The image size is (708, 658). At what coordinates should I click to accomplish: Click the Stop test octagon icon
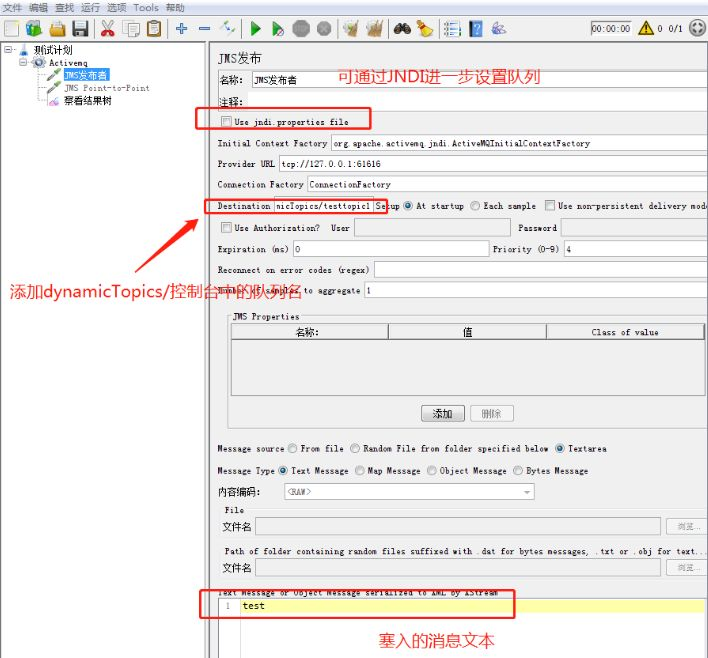point(301,29)
